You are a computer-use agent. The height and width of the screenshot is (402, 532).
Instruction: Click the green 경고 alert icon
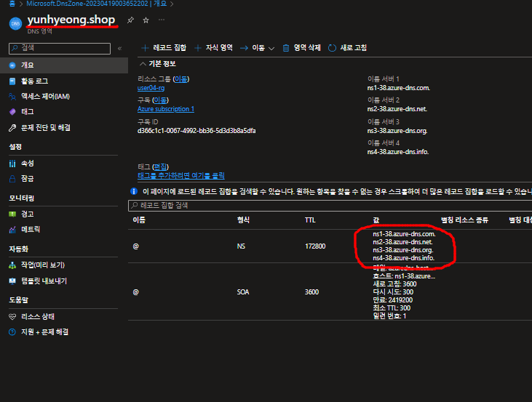click(x=12, y=214)
